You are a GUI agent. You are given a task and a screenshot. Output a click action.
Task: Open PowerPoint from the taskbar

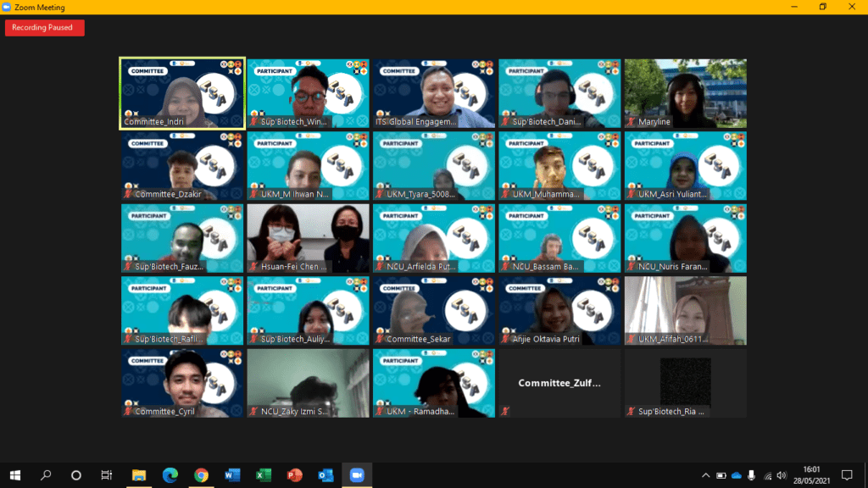(x=294, y=474)
